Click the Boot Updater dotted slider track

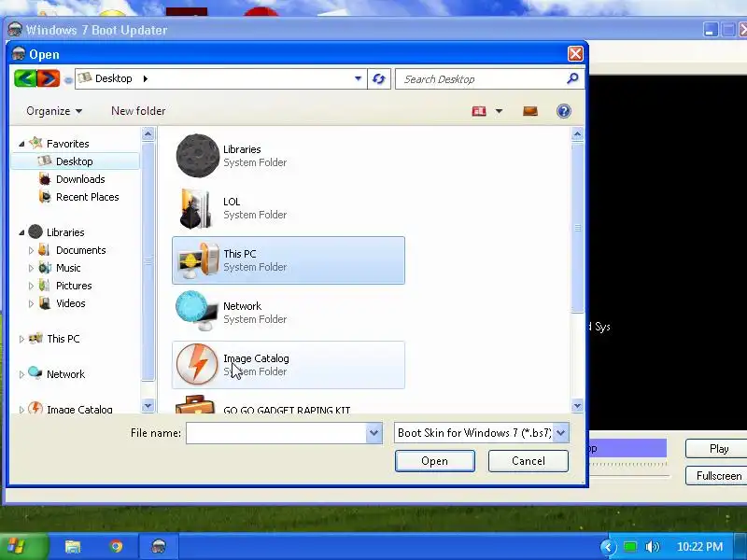coord(627,463)
